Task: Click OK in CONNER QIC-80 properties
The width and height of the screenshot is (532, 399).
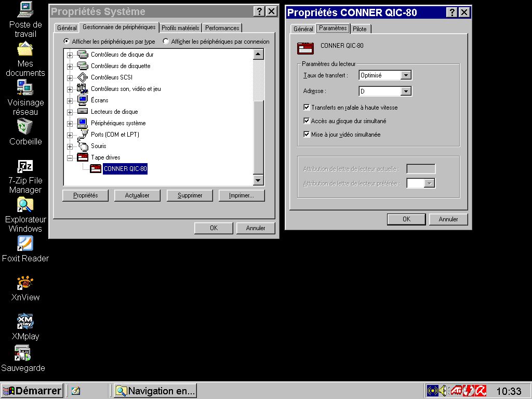Action: click(406, 219)
